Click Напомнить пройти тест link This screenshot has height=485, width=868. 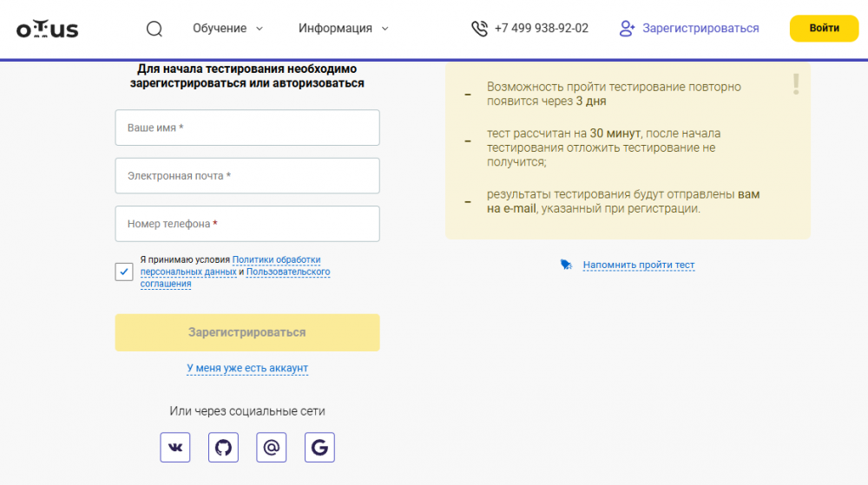click(638, 265)
